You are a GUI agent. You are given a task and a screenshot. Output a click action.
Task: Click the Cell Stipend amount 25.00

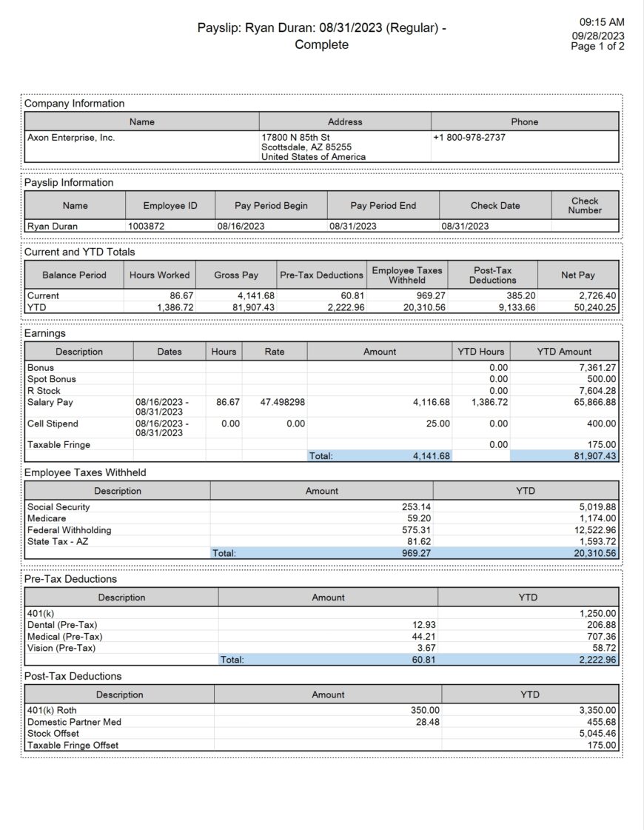[438, 424]
